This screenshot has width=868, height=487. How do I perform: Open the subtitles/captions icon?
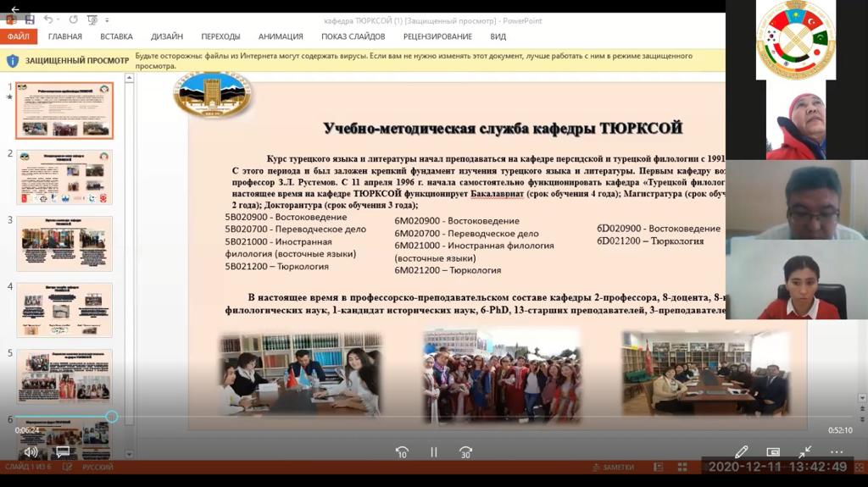pyautogui.click(x=63, y=452)
